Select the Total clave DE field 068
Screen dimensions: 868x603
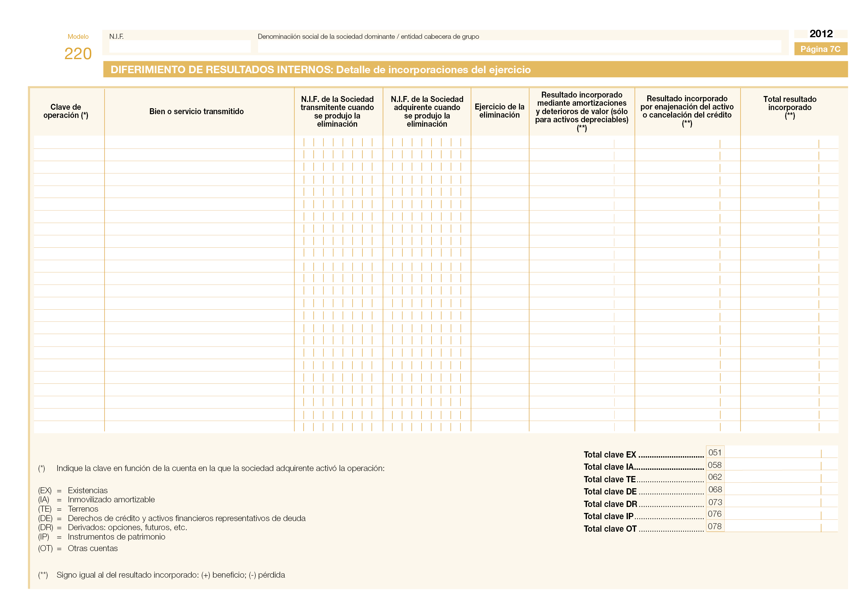click(780, 489)
